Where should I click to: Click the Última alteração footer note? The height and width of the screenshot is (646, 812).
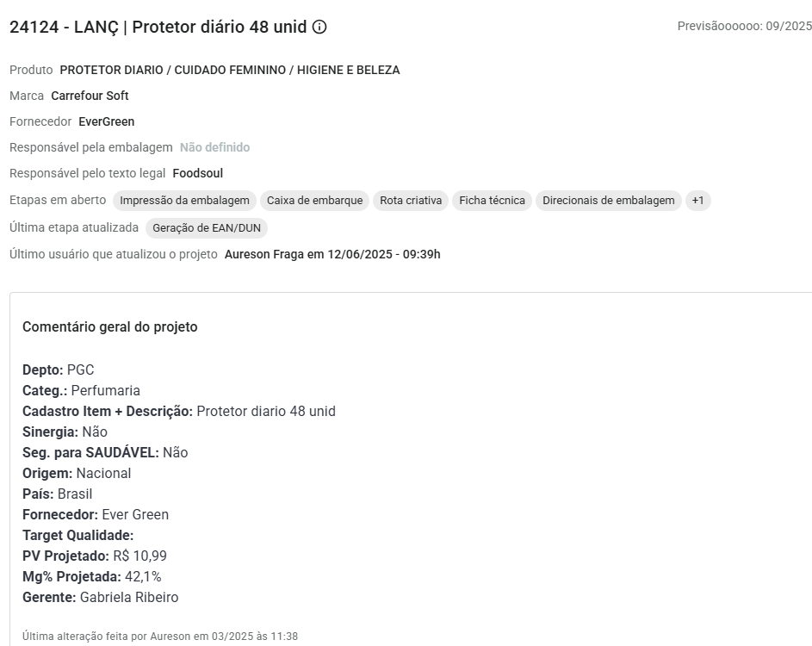(x=160, y=636)
